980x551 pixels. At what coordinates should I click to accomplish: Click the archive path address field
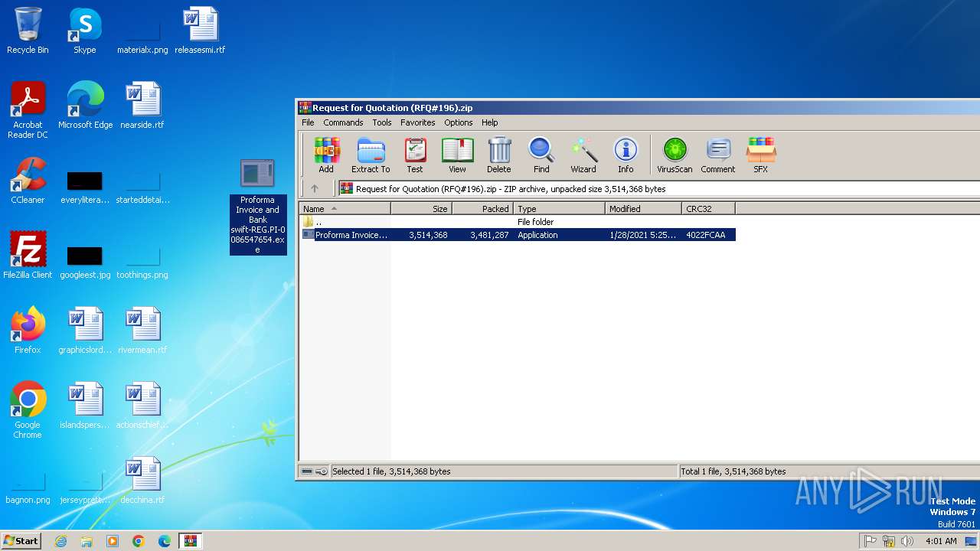point(658,188)
